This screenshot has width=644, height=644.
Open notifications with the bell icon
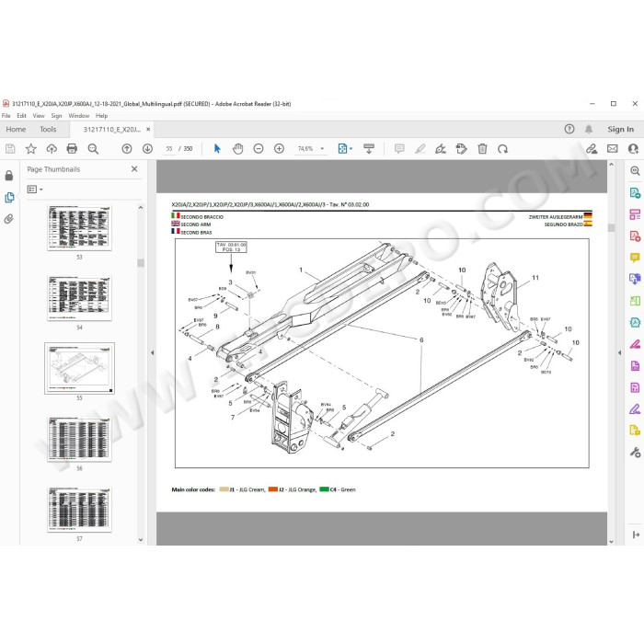[589, 129]
